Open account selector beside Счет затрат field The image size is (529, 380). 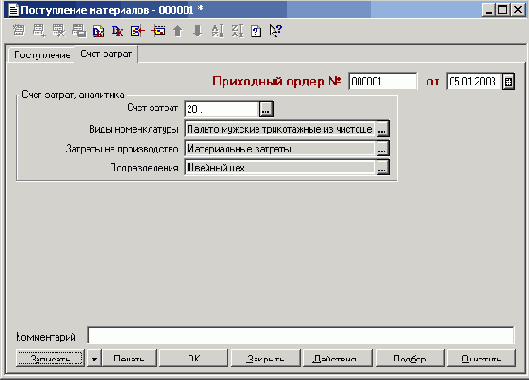point(266,109)
